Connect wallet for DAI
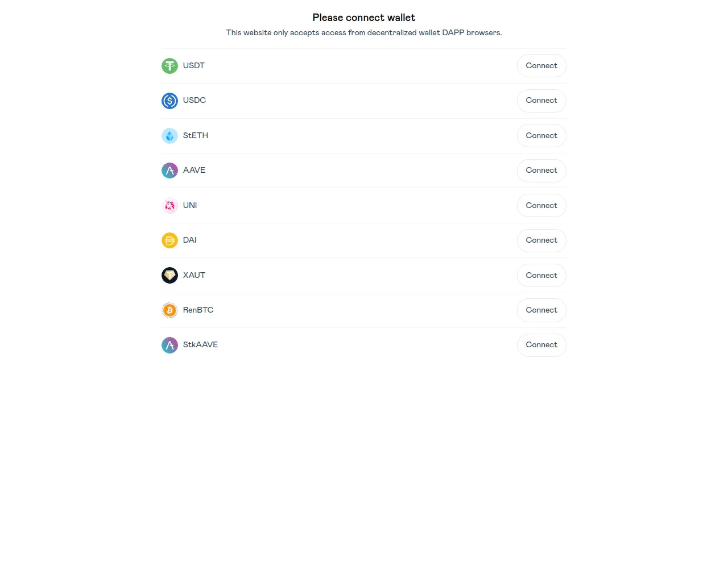Image resolution: width=728 pixels, height=582 pixels. tap(541, 240)
